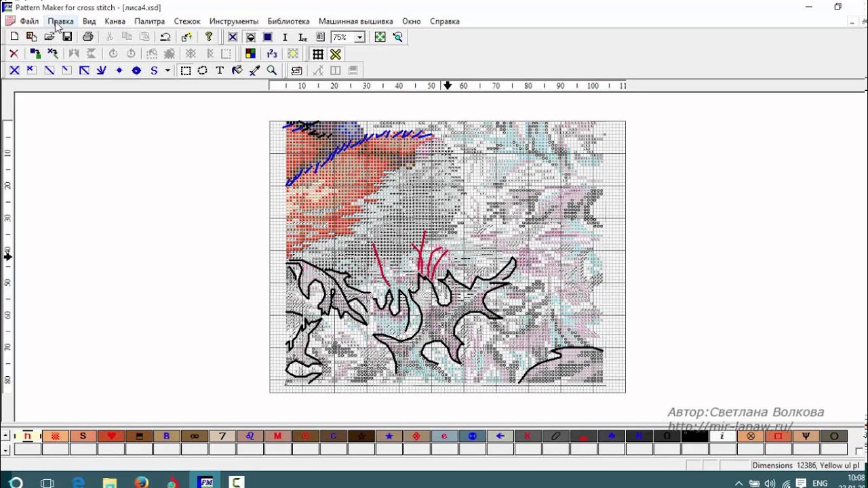868x488 pixels.
Task: Select red M palette color
Action: pyautogui.click(x=278, y=436)
